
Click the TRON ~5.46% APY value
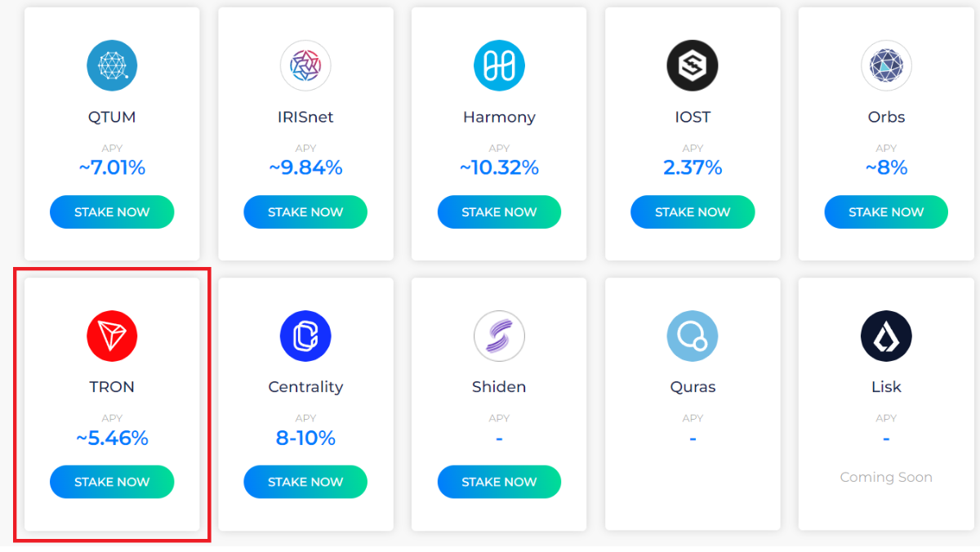(x=112, y=438)
